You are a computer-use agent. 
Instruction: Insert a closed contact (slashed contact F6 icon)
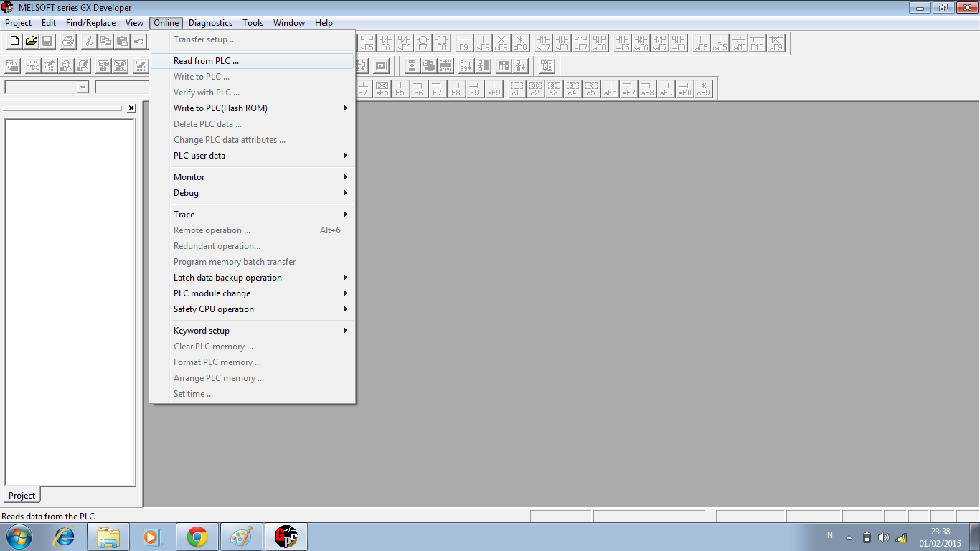tap(386, 43)
